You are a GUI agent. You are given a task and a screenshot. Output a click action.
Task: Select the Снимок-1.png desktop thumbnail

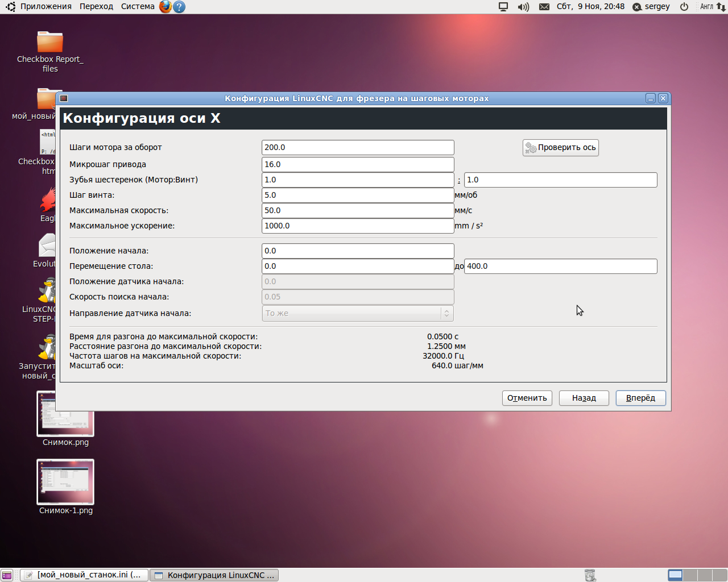coord(65,482)
